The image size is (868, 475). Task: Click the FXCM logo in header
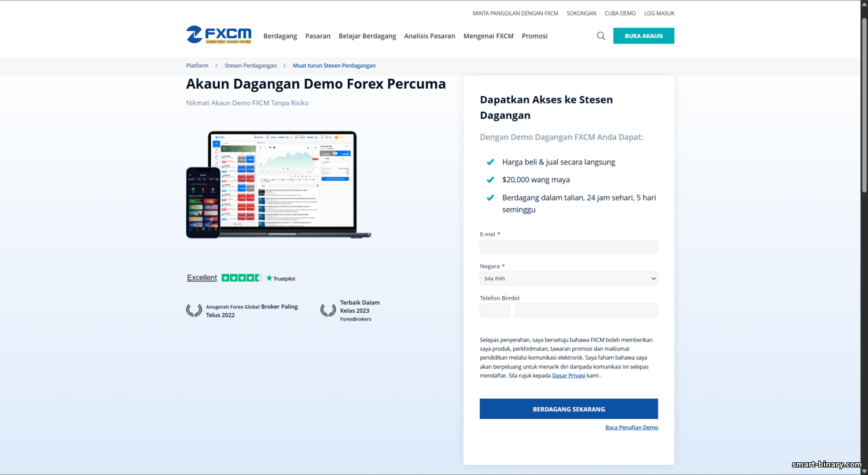point(219,35)
